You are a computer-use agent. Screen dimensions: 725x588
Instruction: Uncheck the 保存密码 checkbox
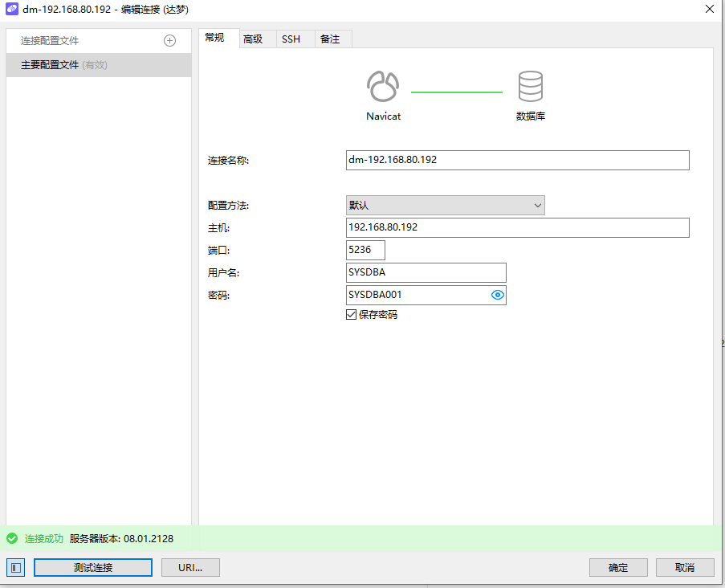pos(351,315)
